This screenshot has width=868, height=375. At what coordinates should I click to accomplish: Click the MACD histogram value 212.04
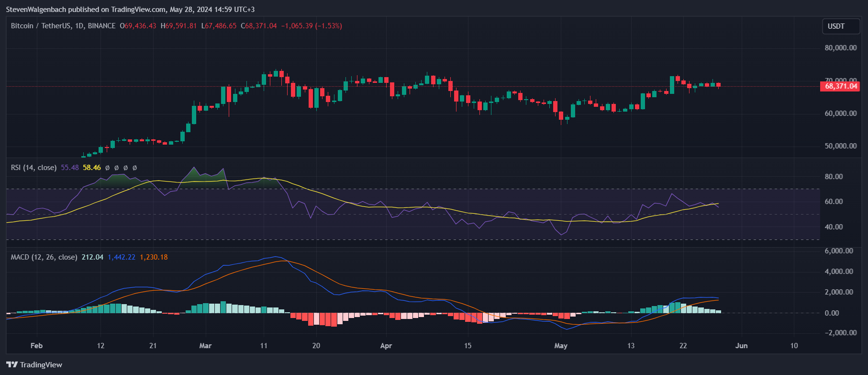(x=92, y=257)
